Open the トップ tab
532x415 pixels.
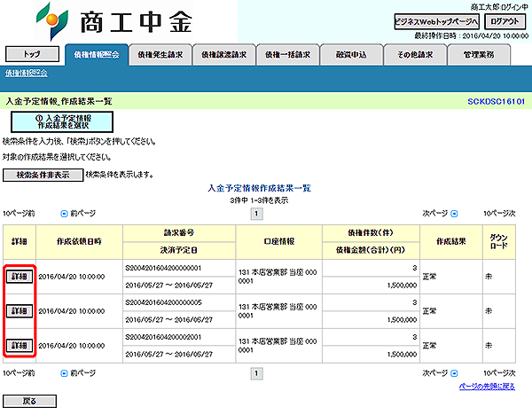(x=32, y=54)
